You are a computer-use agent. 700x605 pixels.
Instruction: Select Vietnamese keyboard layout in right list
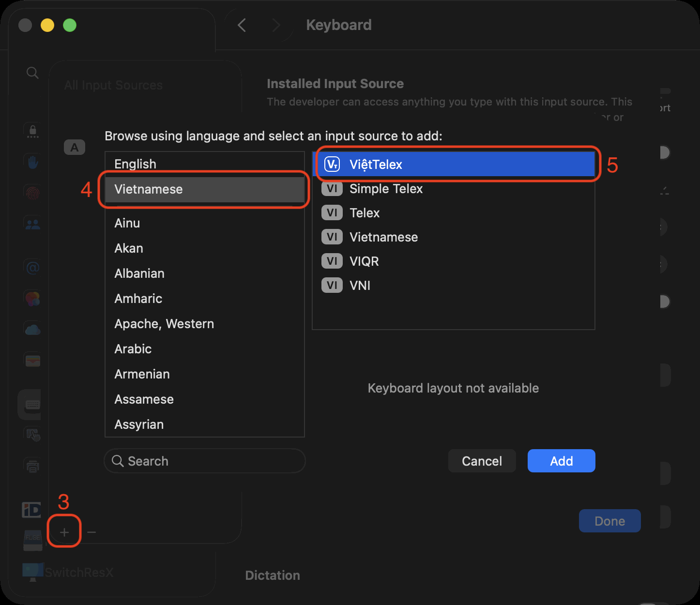454,237
